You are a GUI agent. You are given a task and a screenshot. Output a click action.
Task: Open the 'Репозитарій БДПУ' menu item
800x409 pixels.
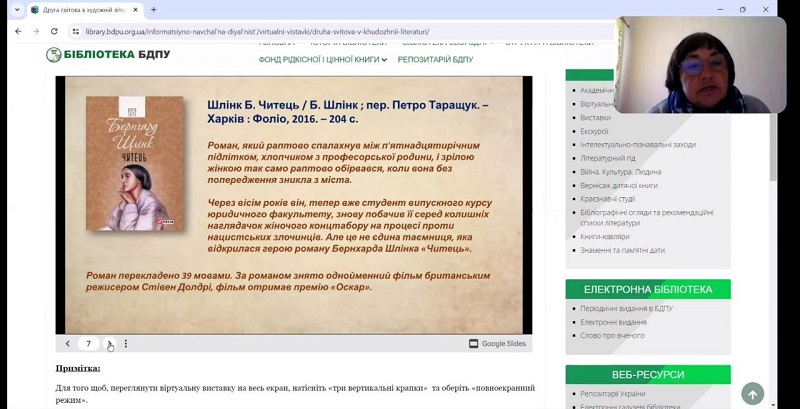pos(435,60)
